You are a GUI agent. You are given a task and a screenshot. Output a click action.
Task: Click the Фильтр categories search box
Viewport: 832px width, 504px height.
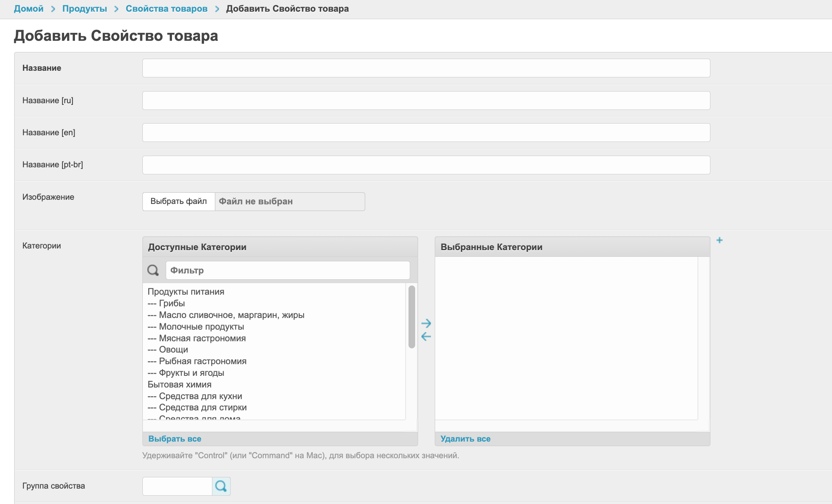pyautogui.click(x=287, y=271)
